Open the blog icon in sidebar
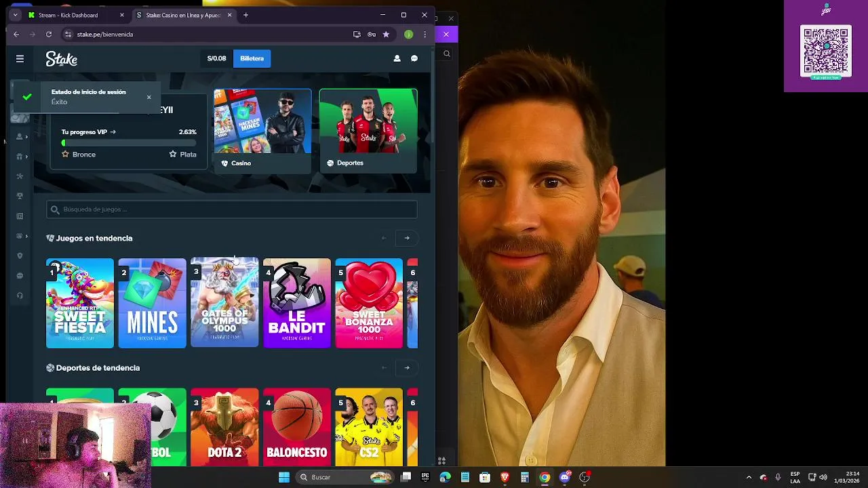The width and height of the screenshot is (868, 488). [20, 216]
